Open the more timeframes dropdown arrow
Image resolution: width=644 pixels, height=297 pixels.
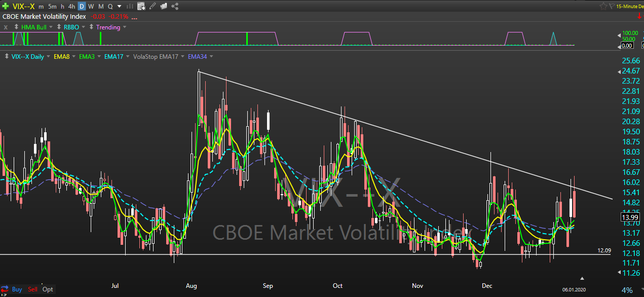(x=119, y=7)
